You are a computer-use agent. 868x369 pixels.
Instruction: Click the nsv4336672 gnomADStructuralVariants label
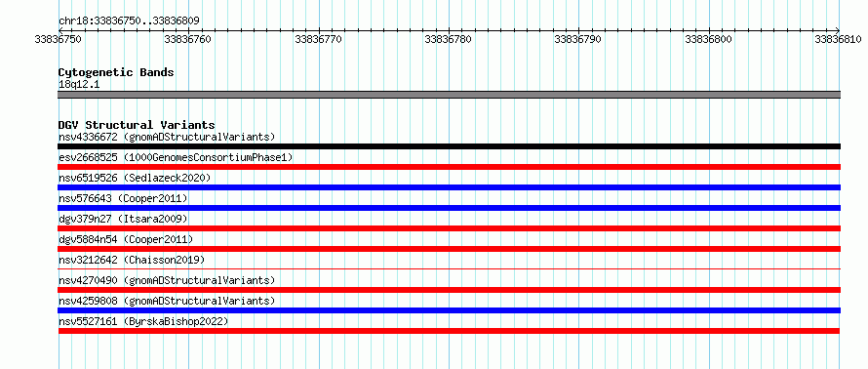tap(167, 137)
